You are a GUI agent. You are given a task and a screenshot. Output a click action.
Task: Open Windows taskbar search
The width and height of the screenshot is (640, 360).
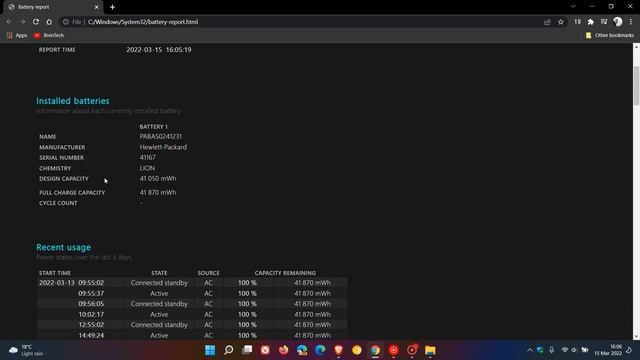coord(229,350)
